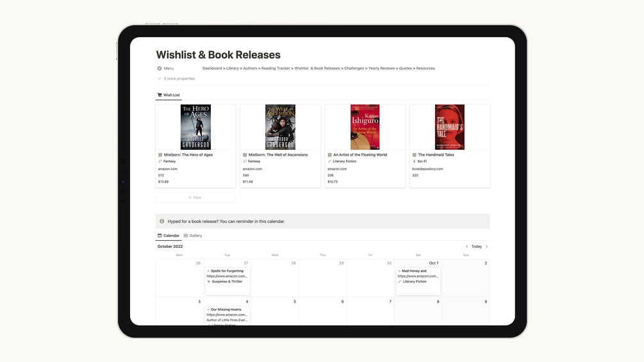This screenshot has width=644, height=362.
Task: Click the dot icon beside Our Missing Hearts
Action: [x=208, y=309]
